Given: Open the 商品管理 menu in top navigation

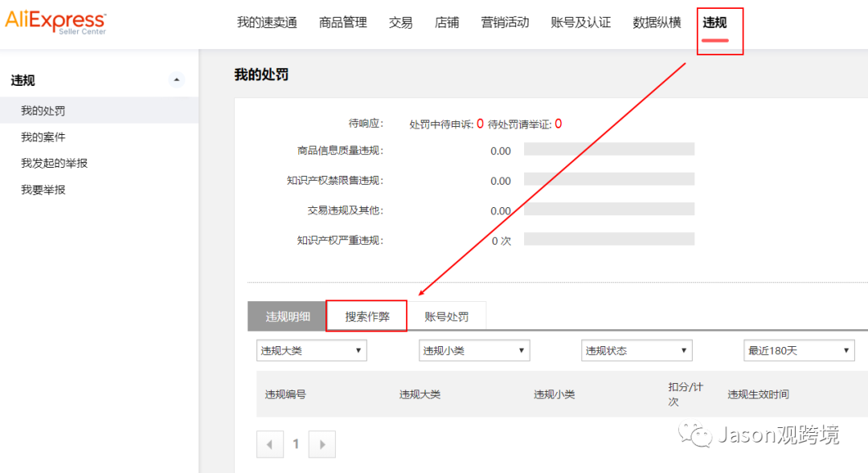Looking at the screenshot, I should point(343,22).
